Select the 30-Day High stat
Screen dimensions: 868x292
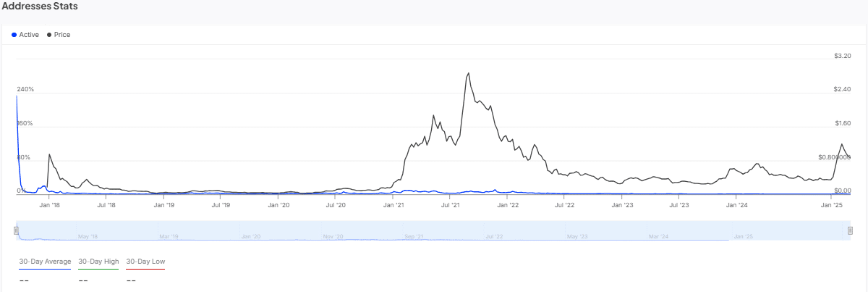tap(98, 261)
